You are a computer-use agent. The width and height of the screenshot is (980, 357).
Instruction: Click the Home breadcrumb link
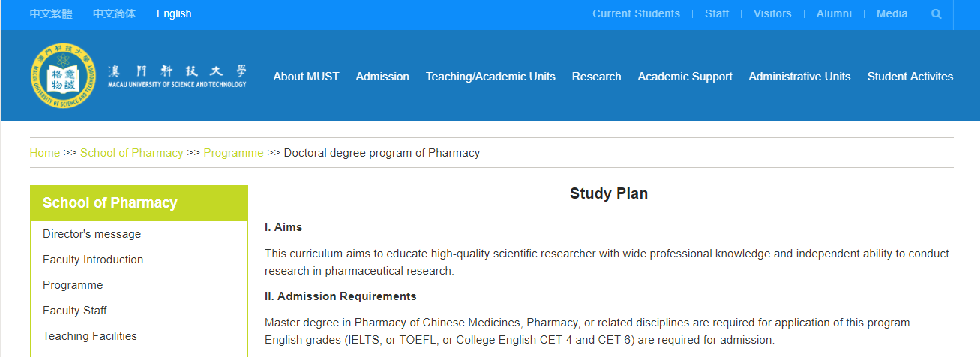(x=45, y=153)
